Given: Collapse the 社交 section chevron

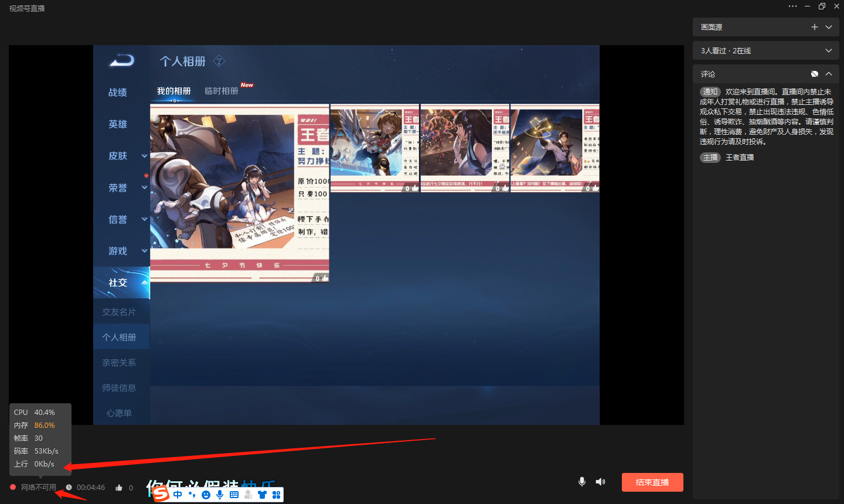Looking at the screenshot, I should point(144,282).
